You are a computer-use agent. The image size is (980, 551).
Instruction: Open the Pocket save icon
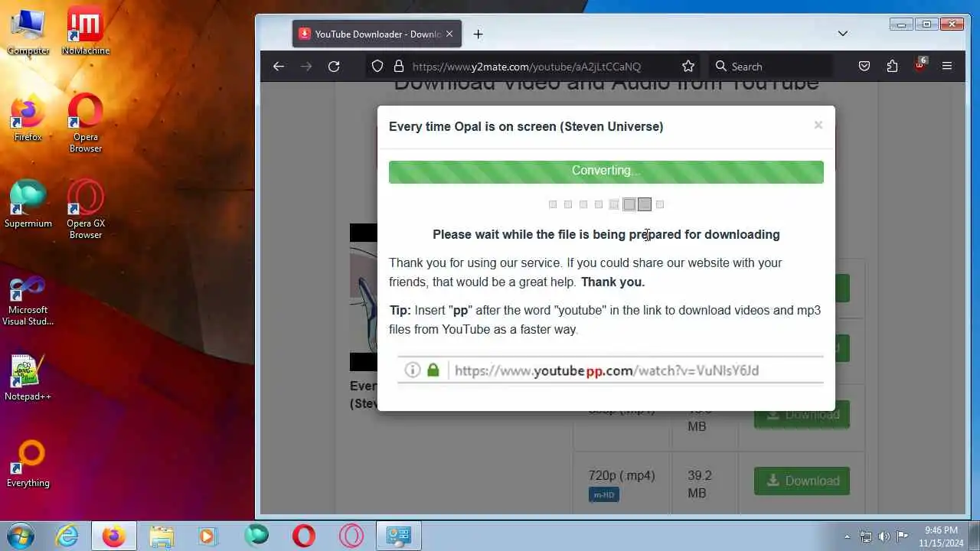[864, 67]
